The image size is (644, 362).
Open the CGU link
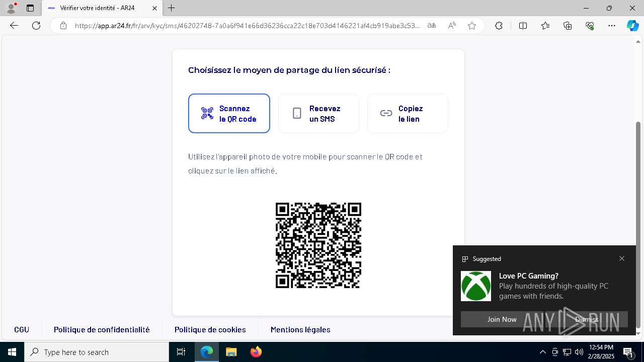[22, 330]
